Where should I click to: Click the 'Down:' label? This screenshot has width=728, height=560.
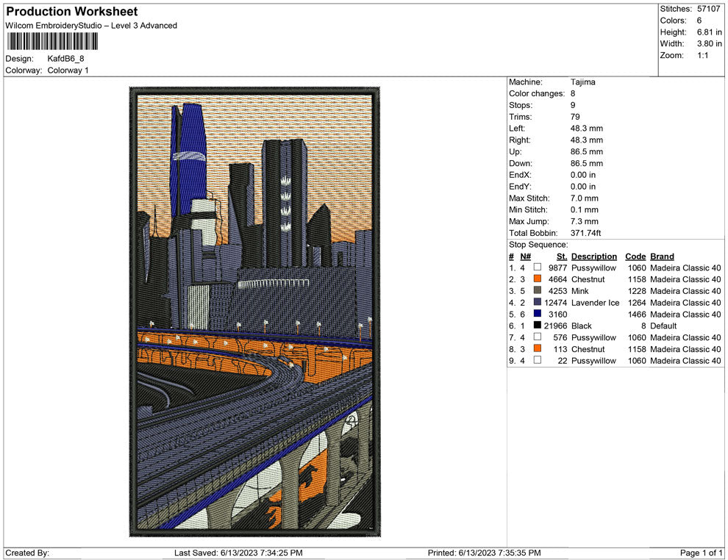pyautogui.click(x=521, y=163)
